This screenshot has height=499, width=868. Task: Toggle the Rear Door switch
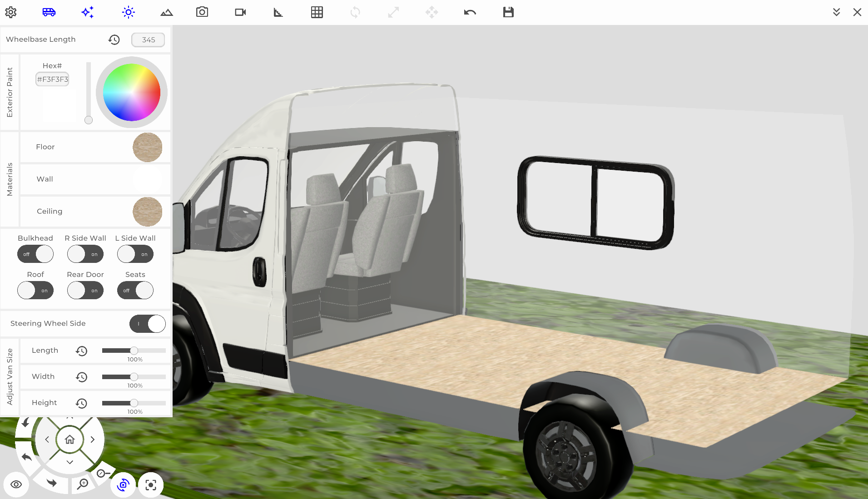click(x=85, y=290)
